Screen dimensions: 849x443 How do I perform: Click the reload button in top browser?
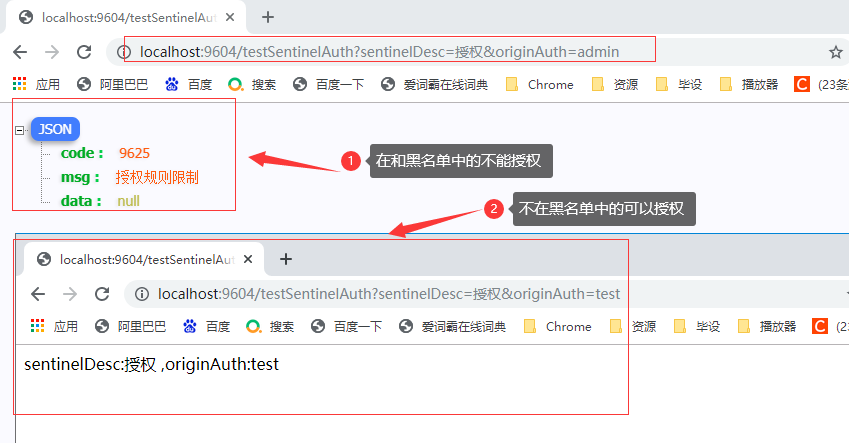[x=83, y=52]
